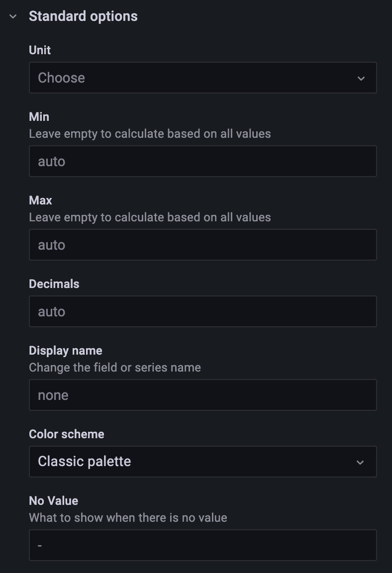Collapse the Standard options section chevron

[13, 16]
